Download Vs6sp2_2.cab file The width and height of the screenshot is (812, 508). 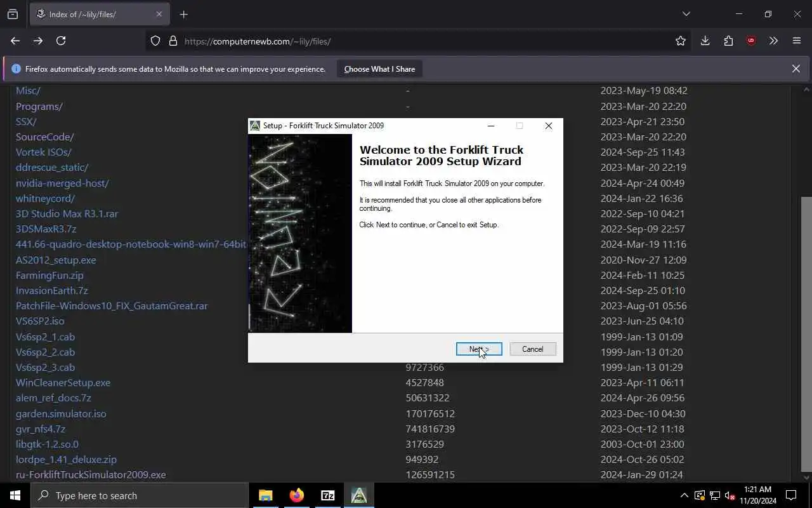click(45, 352)
